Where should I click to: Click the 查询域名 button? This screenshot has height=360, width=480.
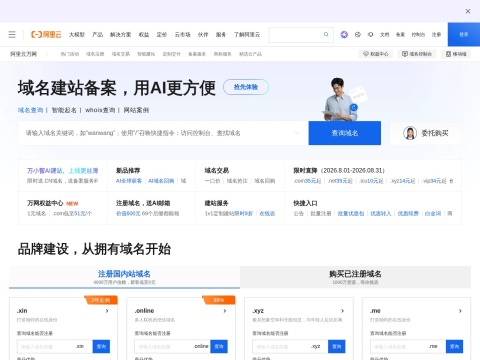[x=345, y=133]
